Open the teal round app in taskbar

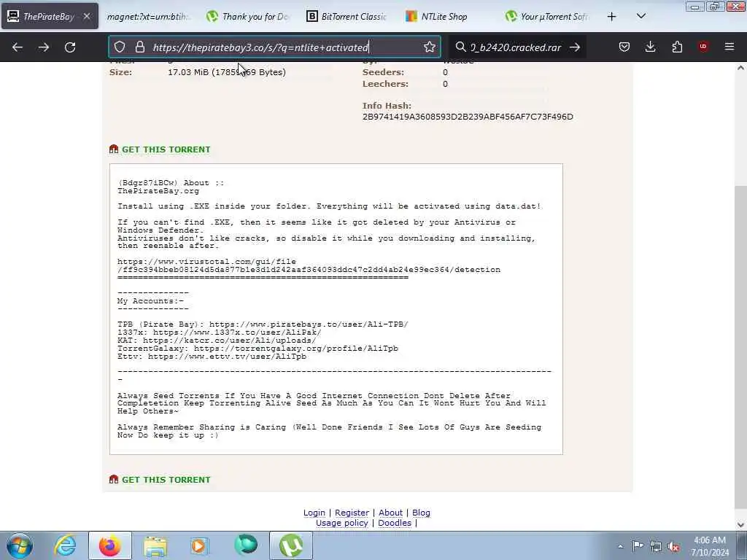246,545
